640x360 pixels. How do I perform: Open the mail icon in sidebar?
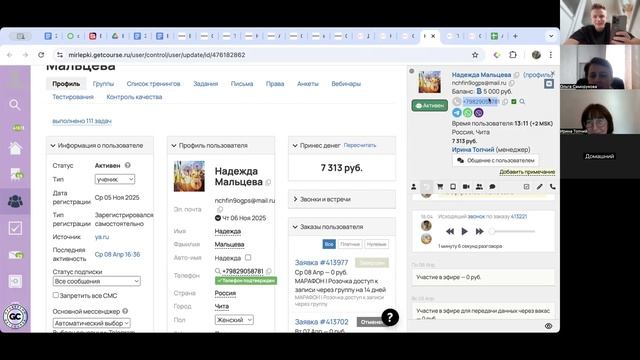click(16, 255)
